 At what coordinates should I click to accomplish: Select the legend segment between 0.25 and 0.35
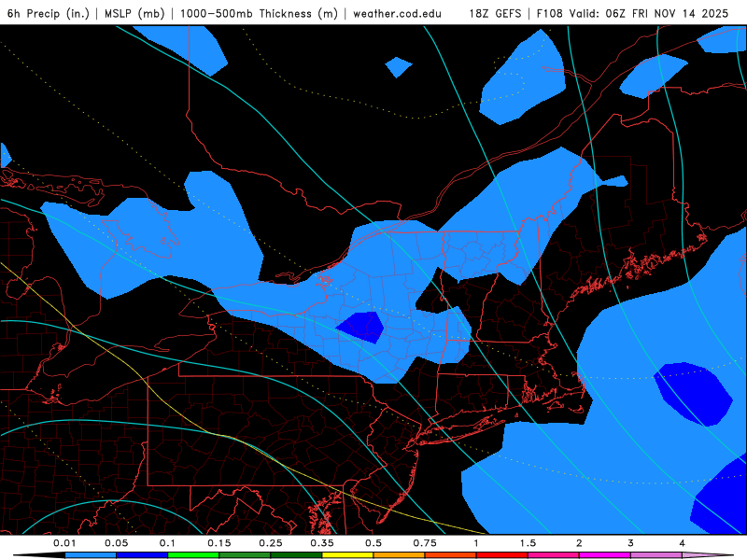coord(296,555)
